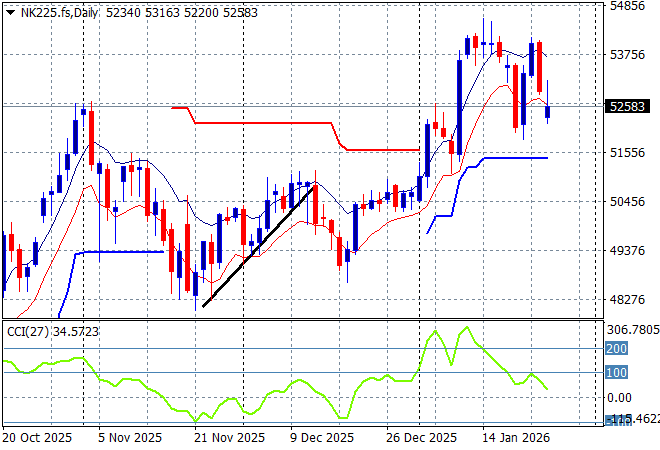The height and width of the screenshot is (450, 660).
Task: Click the 51556 price axis label
Action: 627,153
